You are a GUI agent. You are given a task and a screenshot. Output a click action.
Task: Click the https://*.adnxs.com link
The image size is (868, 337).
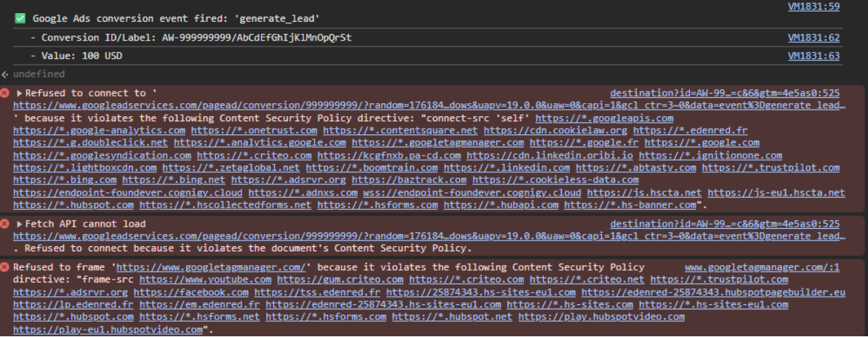pos(303,192)
